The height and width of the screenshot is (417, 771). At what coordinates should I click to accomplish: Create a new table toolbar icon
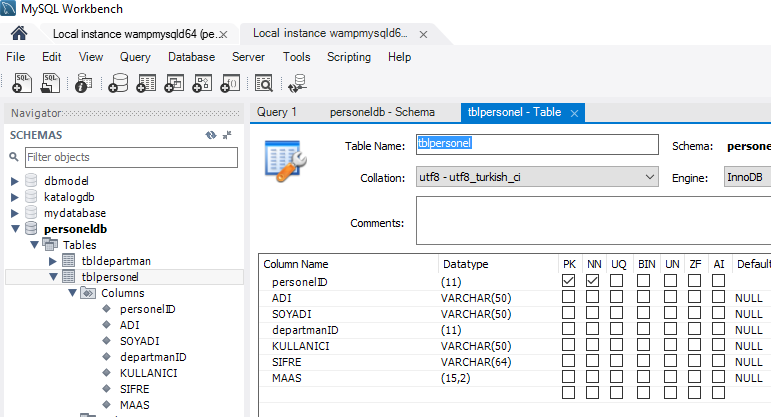[x=146, y=83]
